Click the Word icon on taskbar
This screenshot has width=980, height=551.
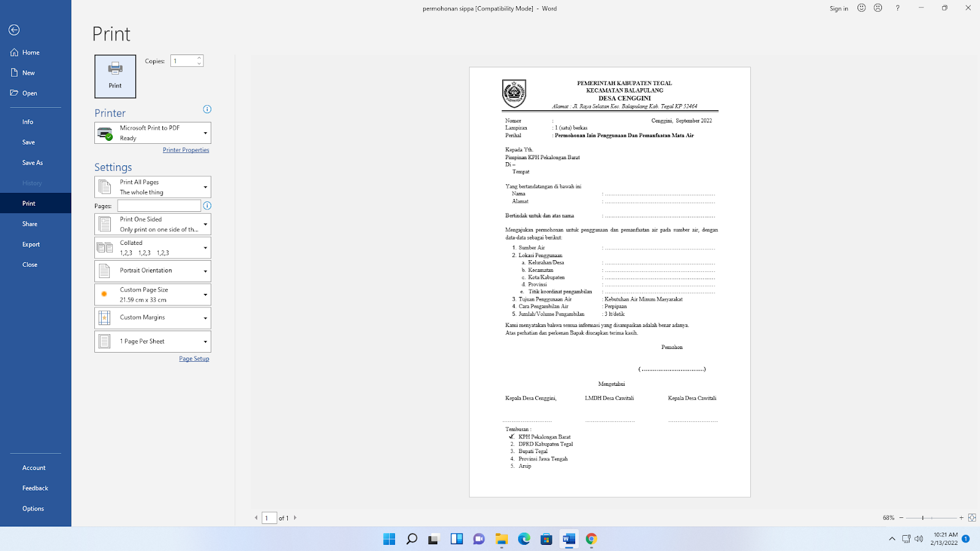pyautogui.click(x=569, y=539)
